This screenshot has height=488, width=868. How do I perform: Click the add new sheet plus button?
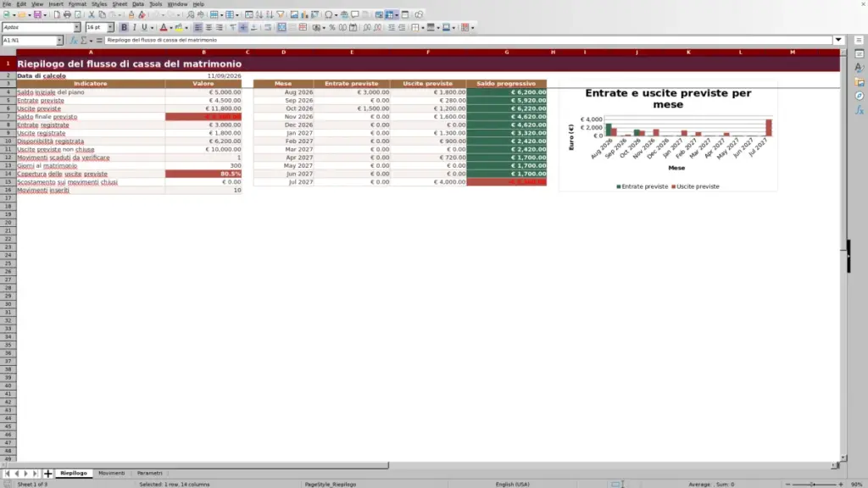(47, 474)
